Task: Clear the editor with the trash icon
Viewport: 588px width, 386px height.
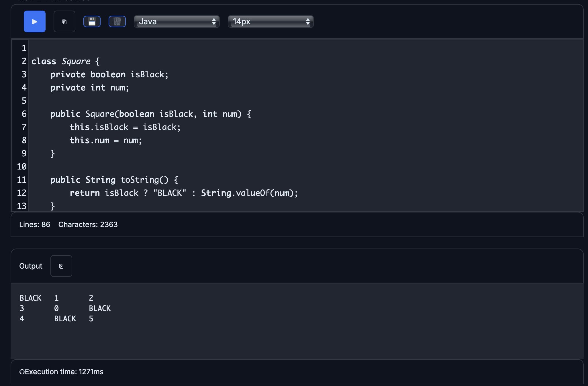Action: coord(117,21)
